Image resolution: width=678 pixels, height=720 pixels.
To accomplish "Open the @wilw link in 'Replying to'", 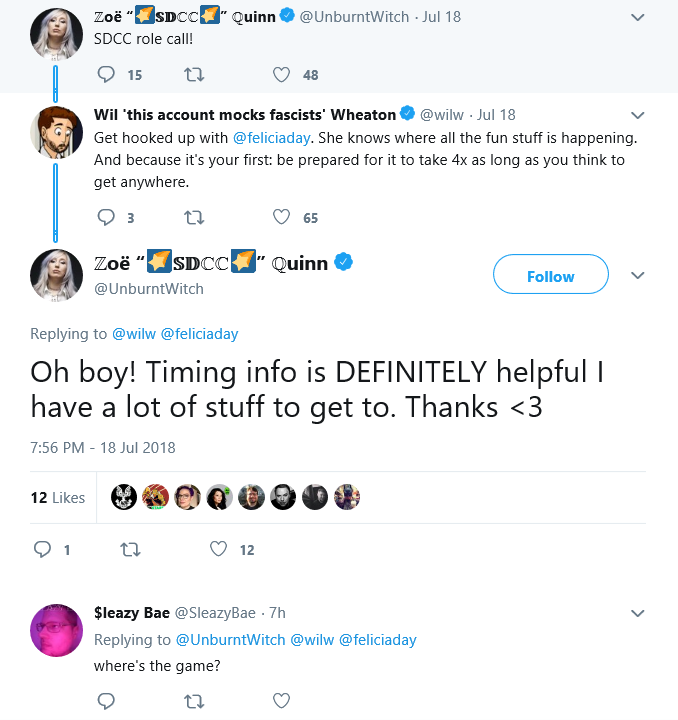I will tap(134, 334).
